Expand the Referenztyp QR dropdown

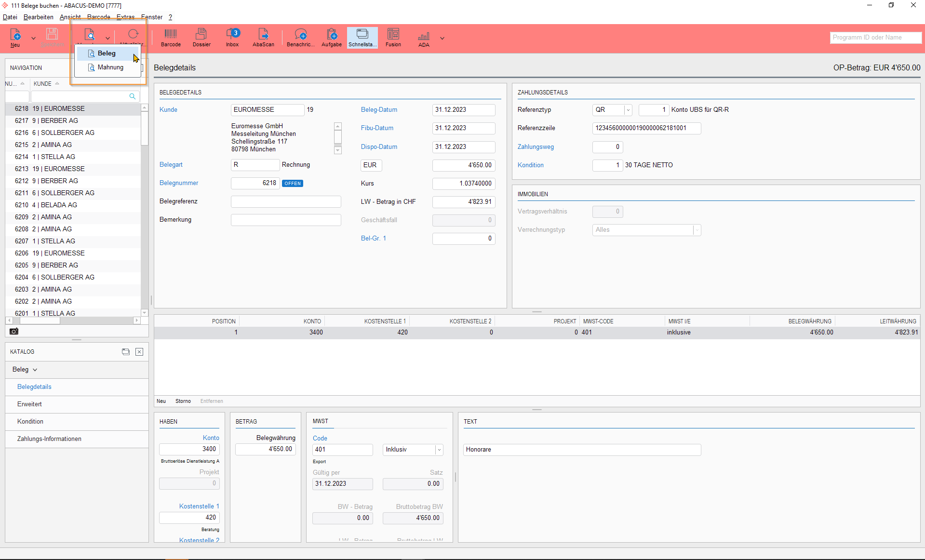click(x=628, y=110)
